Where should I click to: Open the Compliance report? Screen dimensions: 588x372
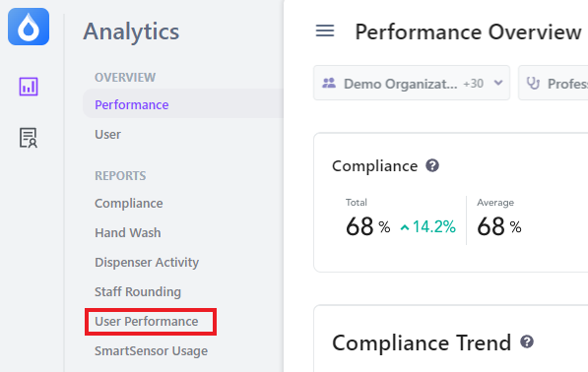129,203
